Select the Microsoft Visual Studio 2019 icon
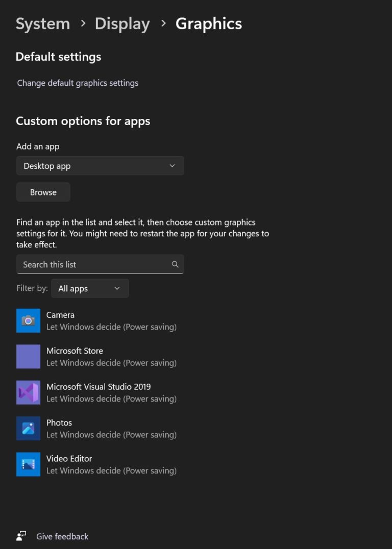The width and height of the screenshot is (392, 549). [28, 392]
